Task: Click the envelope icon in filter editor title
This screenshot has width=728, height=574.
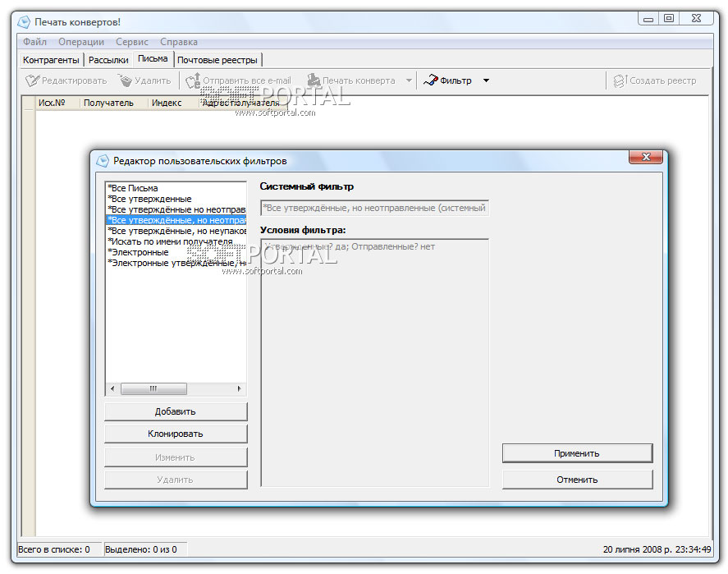Action: click(102, 161)
